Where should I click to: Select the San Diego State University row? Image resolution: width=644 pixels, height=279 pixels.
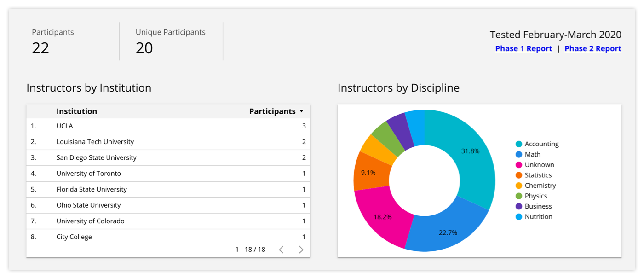(138, 157)
